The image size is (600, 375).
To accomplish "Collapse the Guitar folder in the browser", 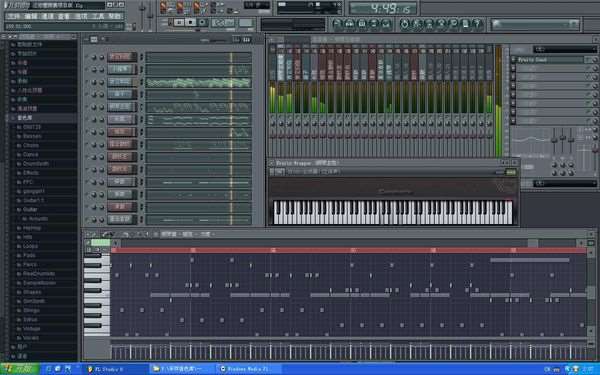I will (x=30, y=210).
